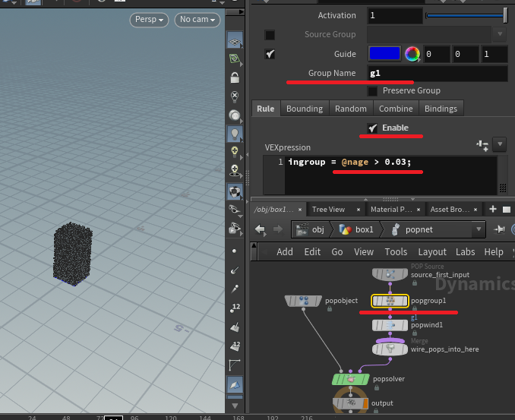Viewport: 515px width, 420px height.
Task: Click the blue Guide color swatch
Action: [384, 53]
